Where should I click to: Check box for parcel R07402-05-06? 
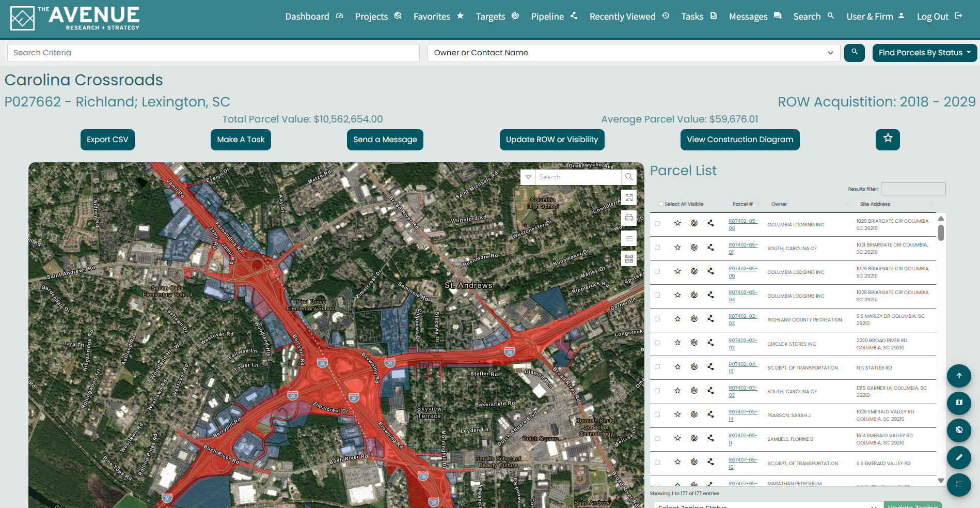click(657, 224)
